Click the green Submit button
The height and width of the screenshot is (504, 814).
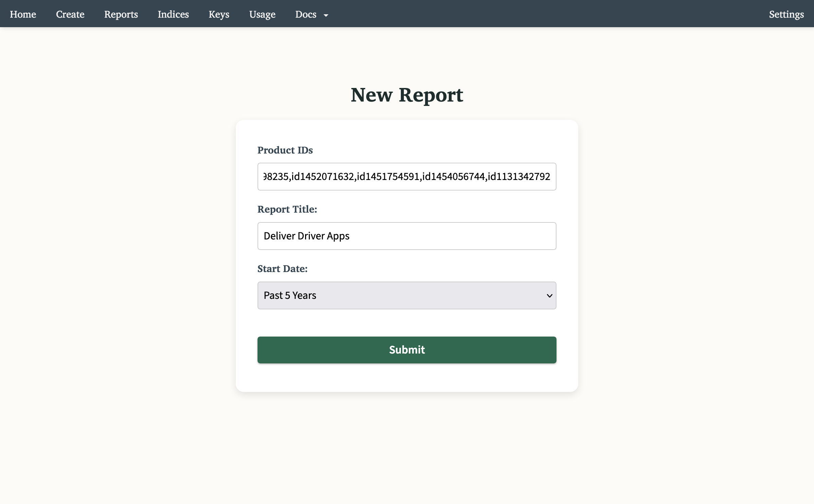407,349
